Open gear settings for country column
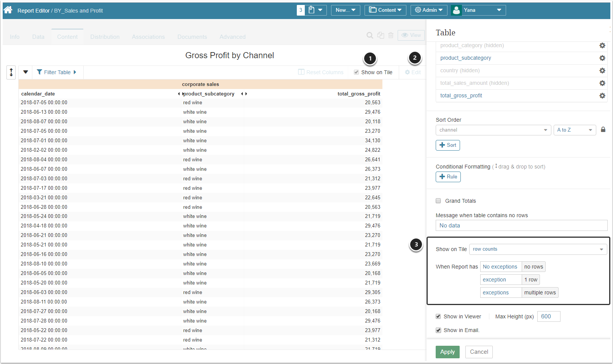 click(602, 70)
